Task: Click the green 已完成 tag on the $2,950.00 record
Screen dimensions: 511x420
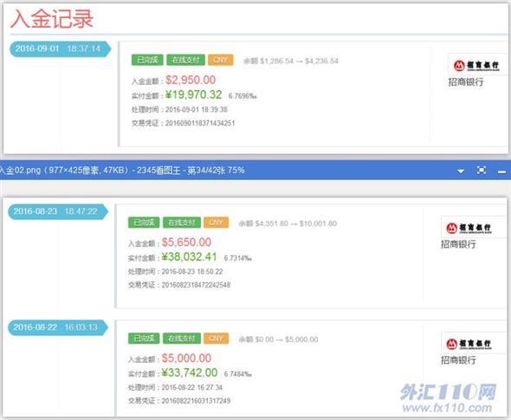Action: 147,60
